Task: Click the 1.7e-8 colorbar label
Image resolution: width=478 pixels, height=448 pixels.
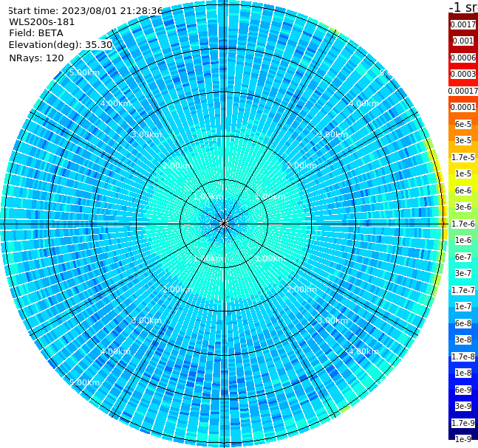Action: (463, 356)
